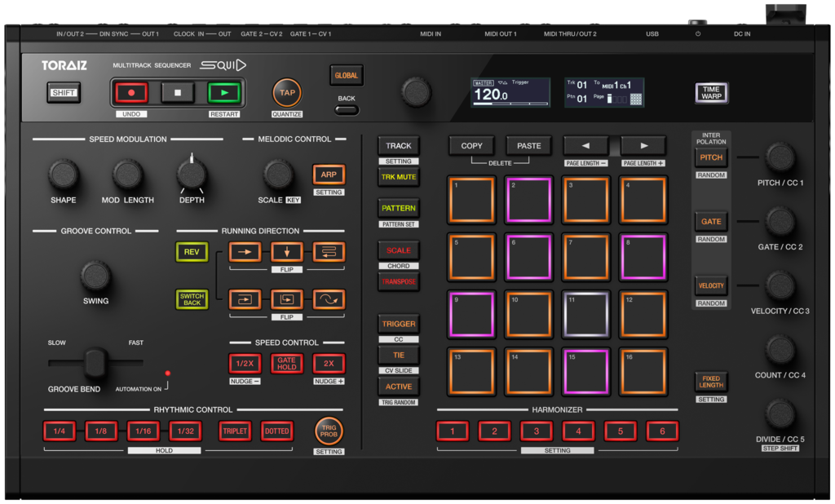Screen dimensions: 835x504
Task: Toggle the SWITCH BACK button
Action: (x=192, y=299)
